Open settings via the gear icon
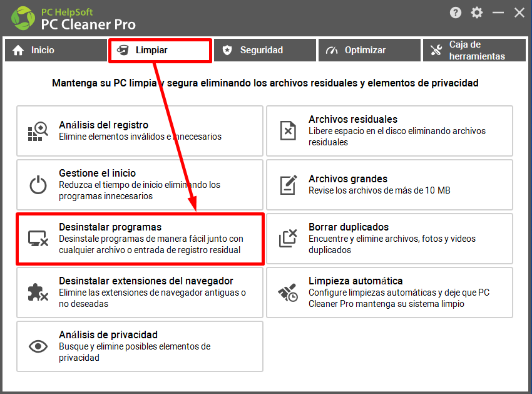The width and height of the screenshot is (532, 394). point(477,13)
